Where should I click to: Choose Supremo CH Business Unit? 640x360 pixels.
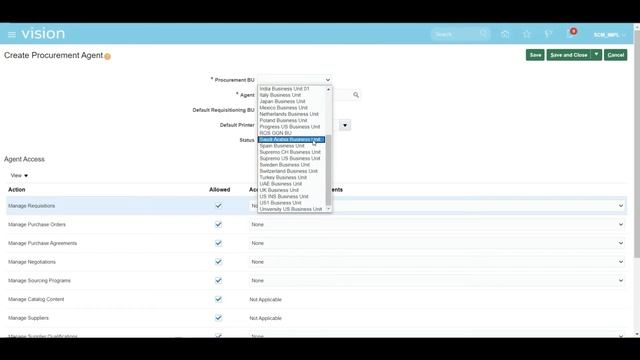pos(290,152)
